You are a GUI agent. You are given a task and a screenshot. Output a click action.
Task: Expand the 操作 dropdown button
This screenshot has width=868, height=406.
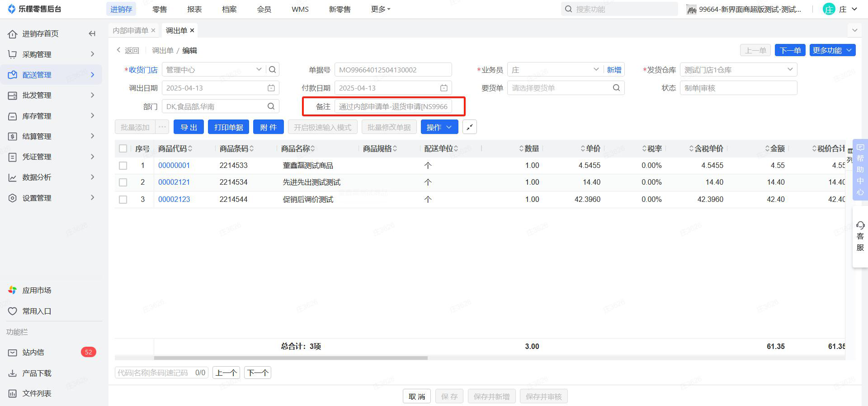point(439,127)
